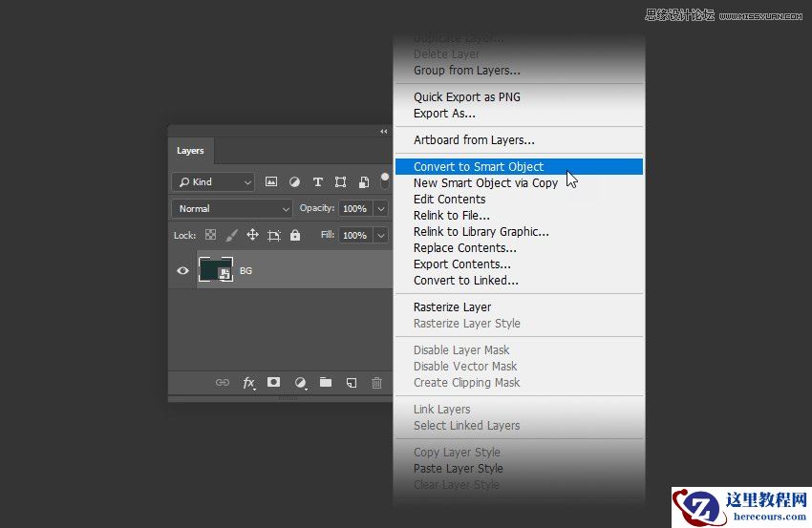Screen dimensions: 812x528
Task: Open the Kind filter dropdown
Action: (213, 181)
